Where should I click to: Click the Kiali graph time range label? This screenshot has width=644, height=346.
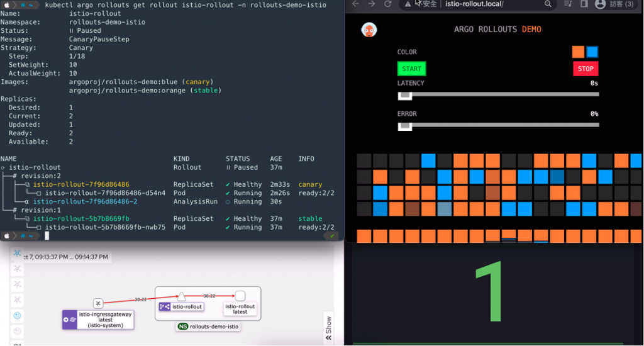pos(65,257)
